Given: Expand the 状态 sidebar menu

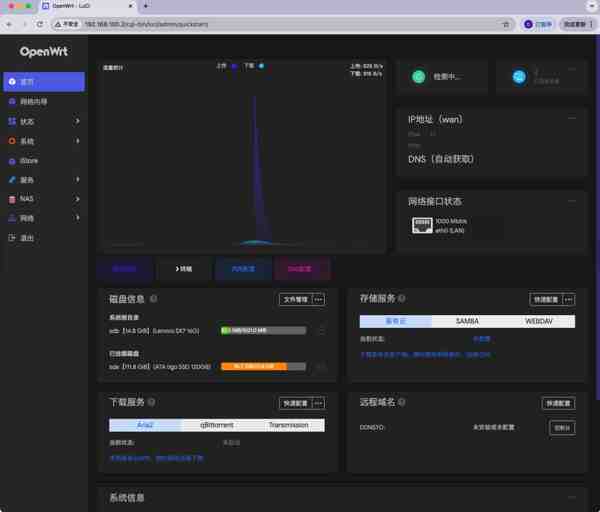Looking at the screenshot, I should [77, 121].
